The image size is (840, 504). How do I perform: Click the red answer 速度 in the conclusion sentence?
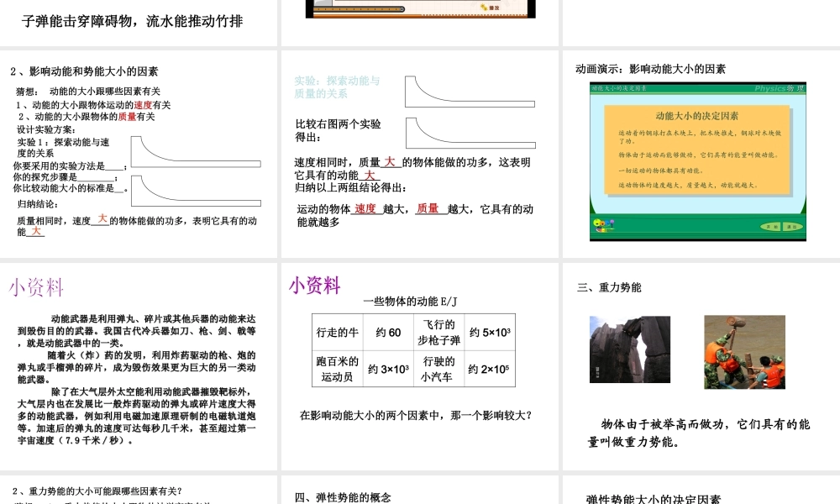point(365,209)
